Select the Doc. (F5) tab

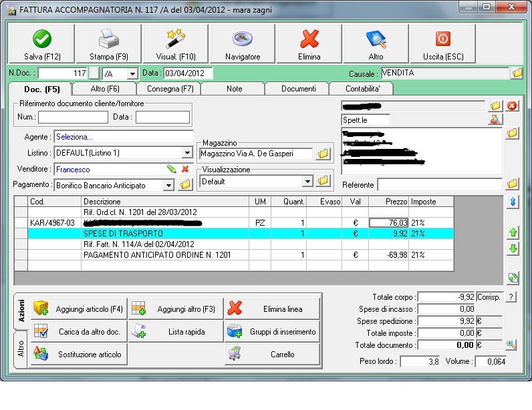(41, 89)
